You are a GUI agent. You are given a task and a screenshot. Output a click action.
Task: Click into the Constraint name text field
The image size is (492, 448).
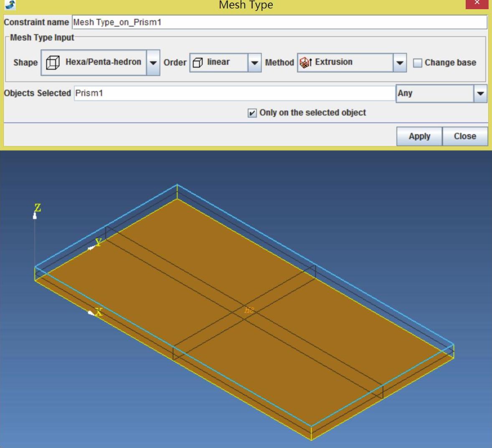279,22
